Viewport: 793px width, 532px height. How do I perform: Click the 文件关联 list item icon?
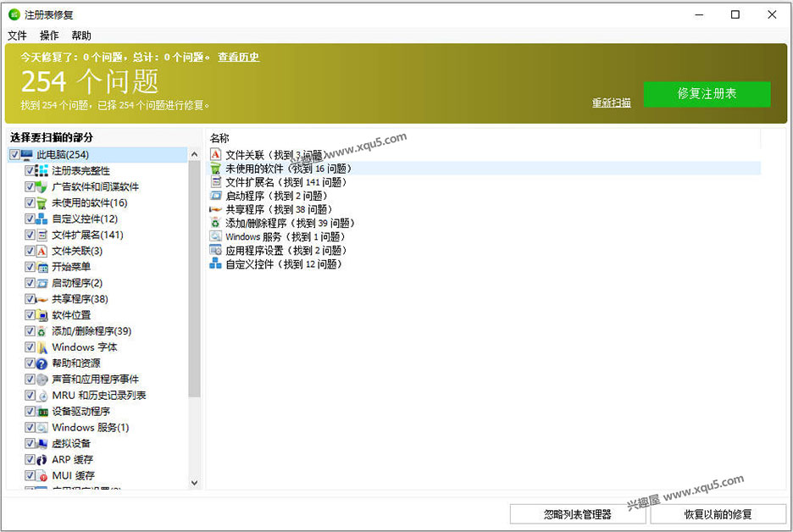tap(214, 154)
